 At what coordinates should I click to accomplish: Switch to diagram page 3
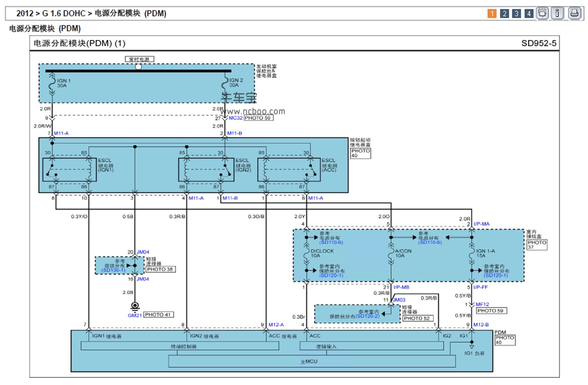[x=517, y=13]
